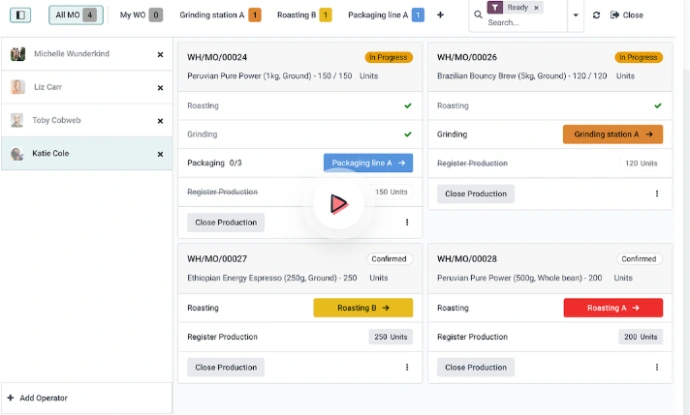The width and height of the screenshot is (690, 415).
Task: Click Close Production on WH/MO/00027
Action: click(226, 367)
